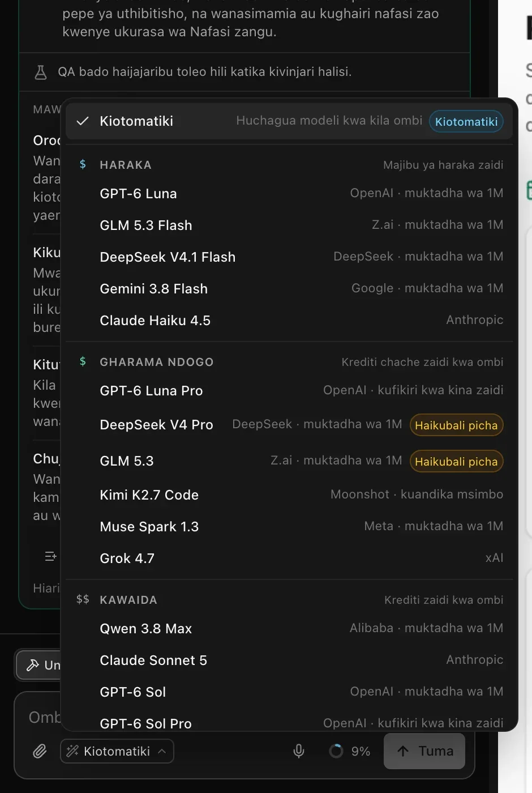Click the chevron arrow on model selector
This screenshot has height=793, width=532.
[x=162, y=751]
